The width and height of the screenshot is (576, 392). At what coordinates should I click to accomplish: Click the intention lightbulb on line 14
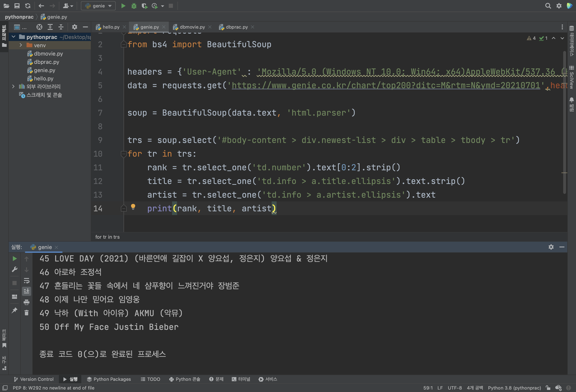(x=133, y=207)
